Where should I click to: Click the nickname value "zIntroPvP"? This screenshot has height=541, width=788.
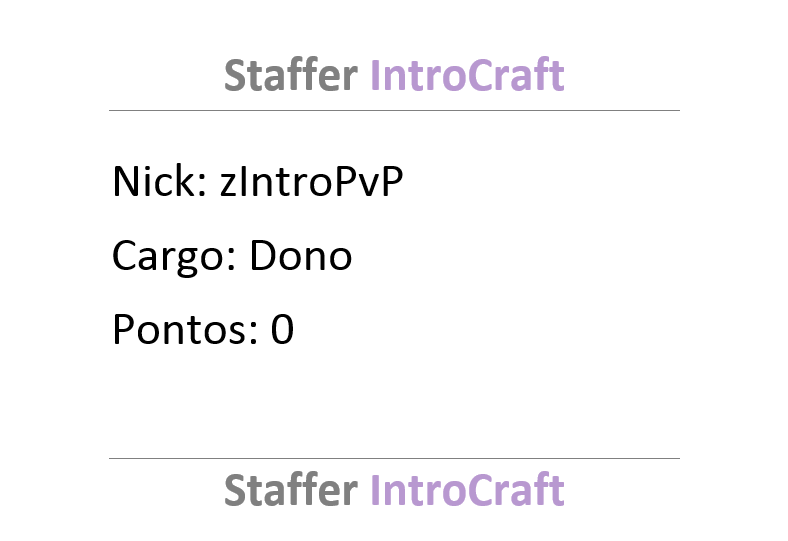tap(312, 181)
